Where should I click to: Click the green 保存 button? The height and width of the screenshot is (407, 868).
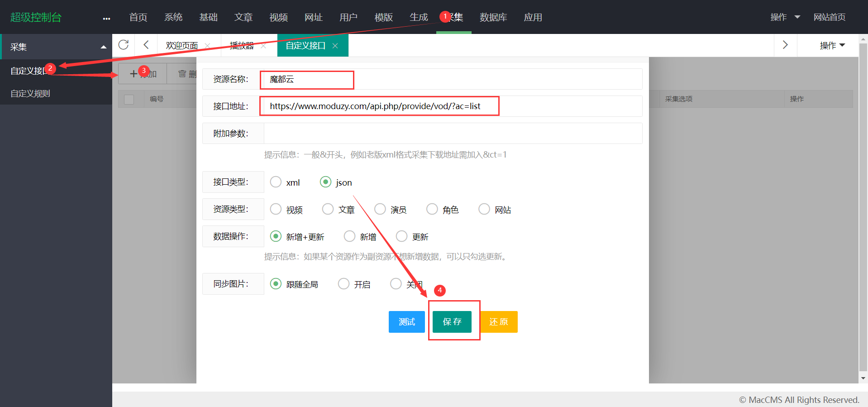click(x=452, y=322)
